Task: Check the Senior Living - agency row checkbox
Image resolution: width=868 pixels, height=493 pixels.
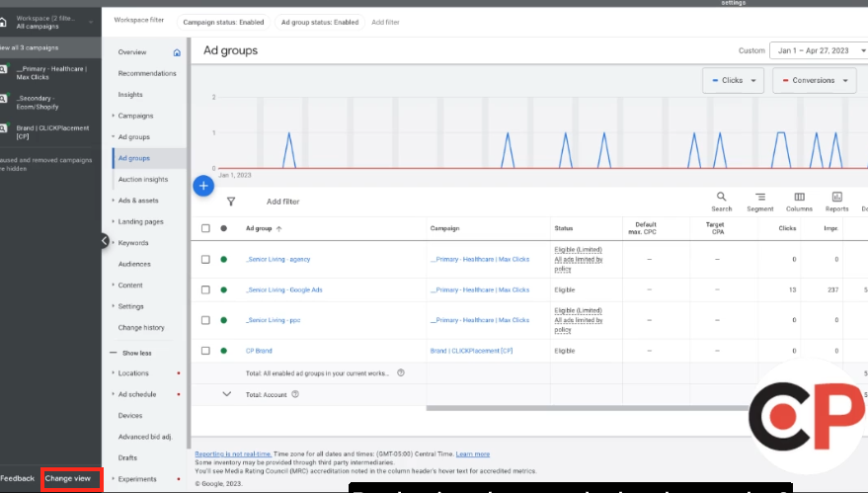Action: point(205,259)
